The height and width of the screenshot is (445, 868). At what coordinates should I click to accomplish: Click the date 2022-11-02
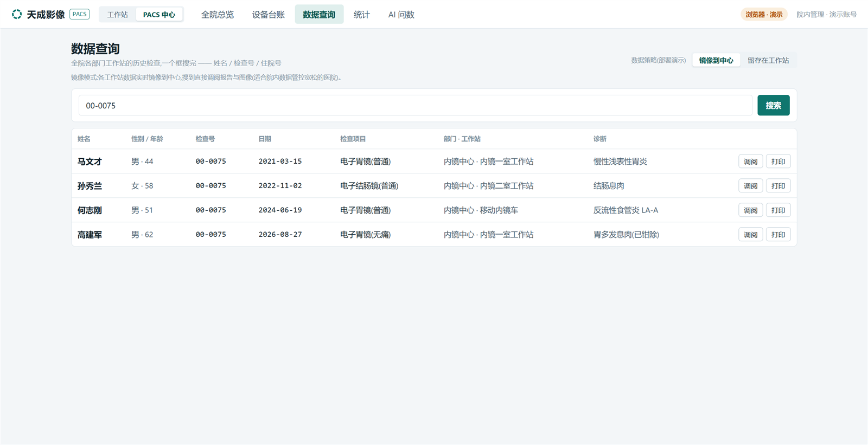coord(280,186)
